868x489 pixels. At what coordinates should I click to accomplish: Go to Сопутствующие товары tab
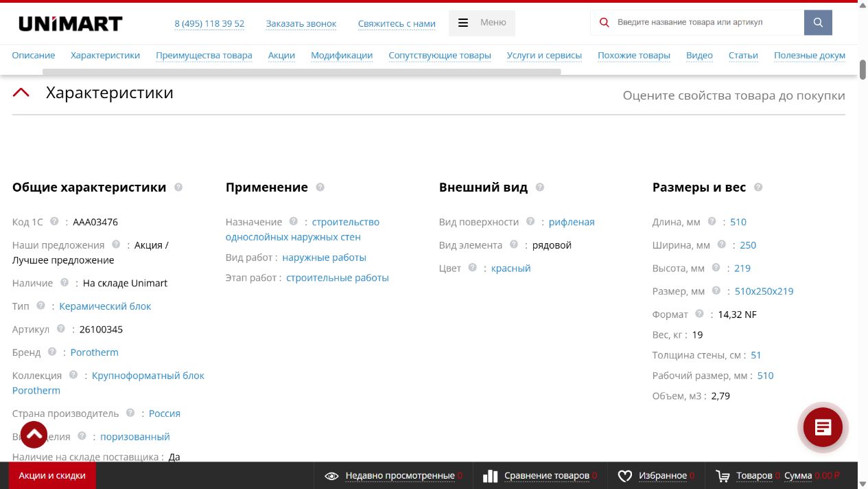tap(440, 55)
